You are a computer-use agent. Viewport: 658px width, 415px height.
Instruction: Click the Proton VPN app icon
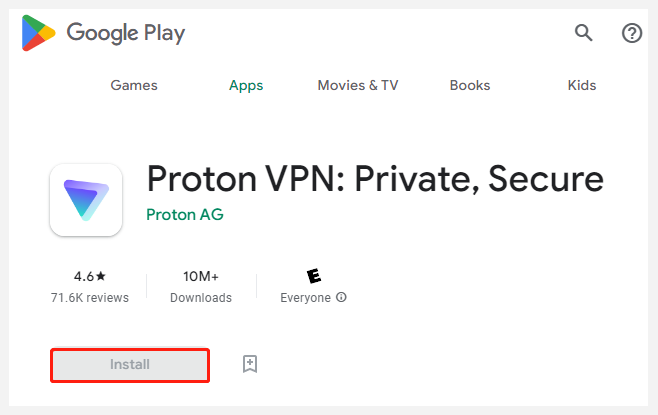point(86,200)
